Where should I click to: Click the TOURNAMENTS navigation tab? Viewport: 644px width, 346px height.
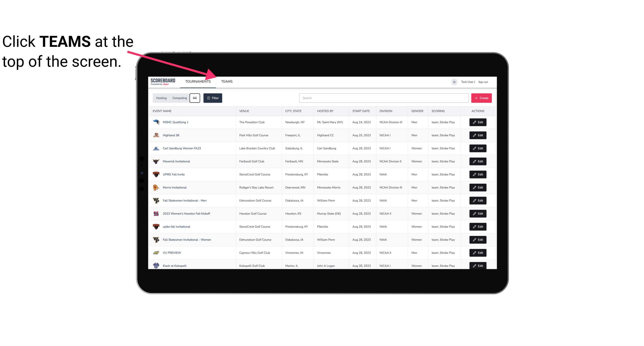click(198, 82)
